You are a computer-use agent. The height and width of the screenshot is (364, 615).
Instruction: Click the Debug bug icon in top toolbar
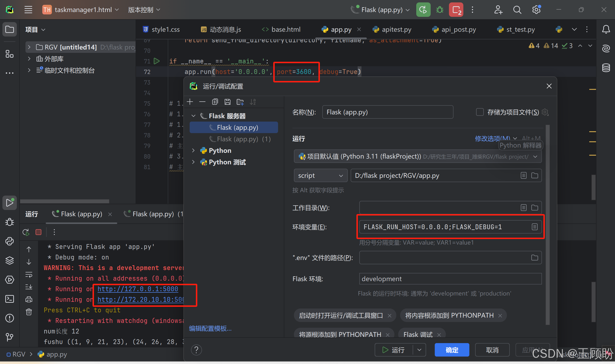[440, 10]
